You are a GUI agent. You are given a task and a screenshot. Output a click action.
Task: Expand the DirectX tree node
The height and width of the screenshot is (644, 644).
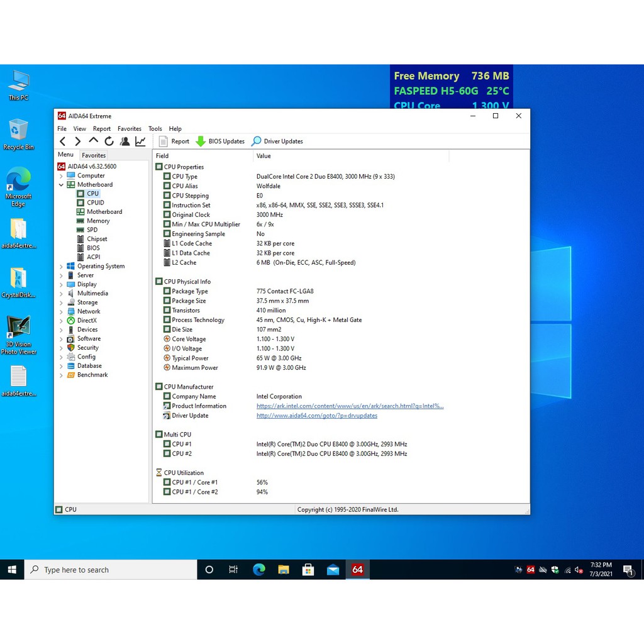[x=61, y=320]
